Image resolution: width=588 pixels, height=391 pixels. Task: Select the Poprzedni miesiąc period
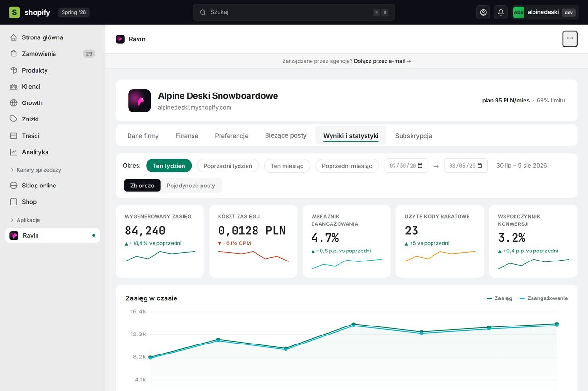click(347, 166)
